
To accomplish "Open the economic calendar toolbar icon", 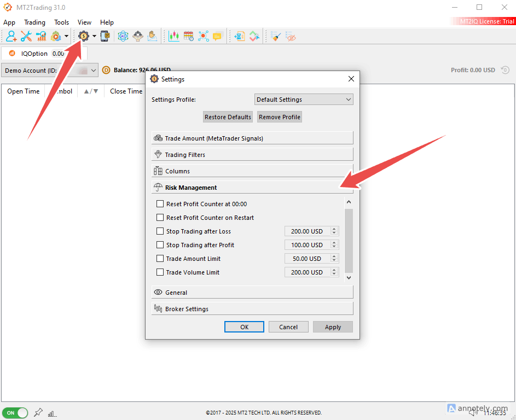I will point(189,36).
